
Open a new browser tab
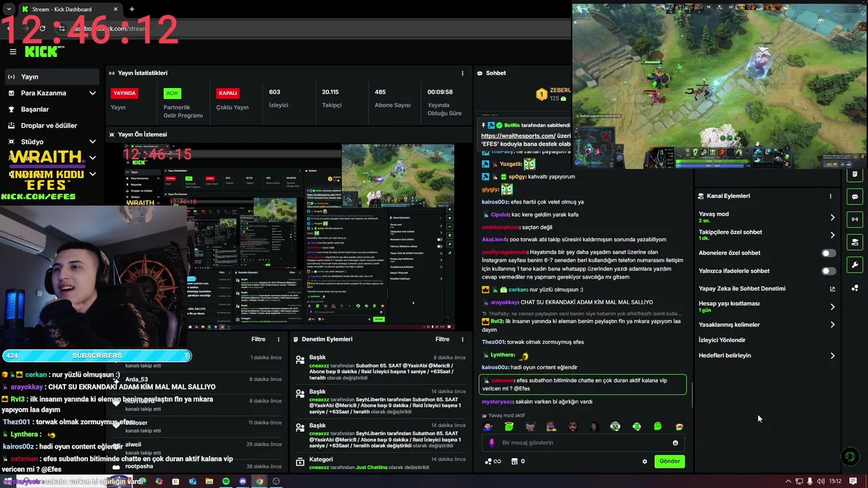point(132,9)
